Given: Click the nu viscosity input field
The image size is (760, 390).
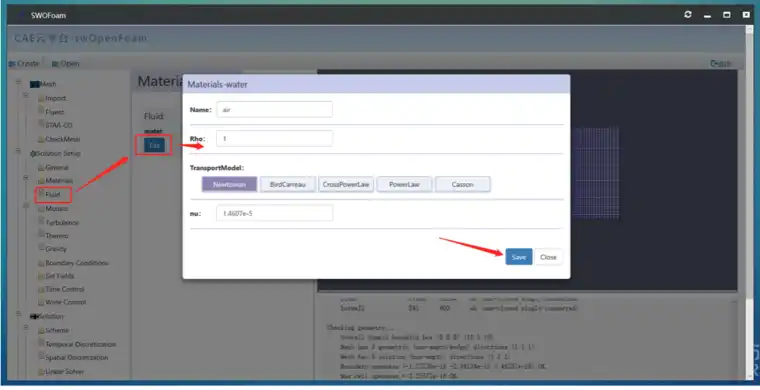Looking at the screenshot, I should (x=274, y=213).
